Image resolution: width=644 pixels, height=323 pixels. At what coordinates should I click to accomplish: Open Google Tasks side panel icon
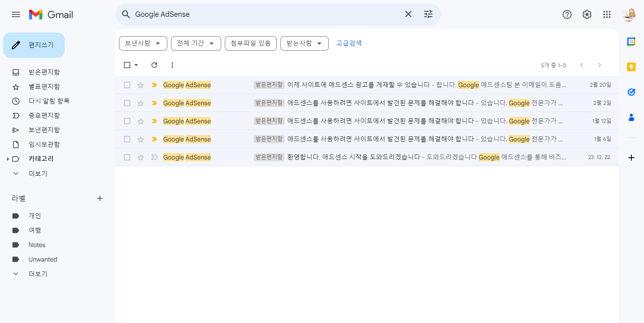point(631,92)
